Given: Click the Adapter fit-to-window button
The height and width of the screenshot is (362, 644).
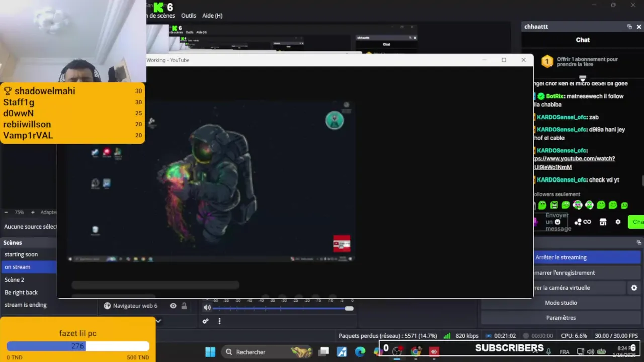Looking at the screenshot, I should (48, 212).
